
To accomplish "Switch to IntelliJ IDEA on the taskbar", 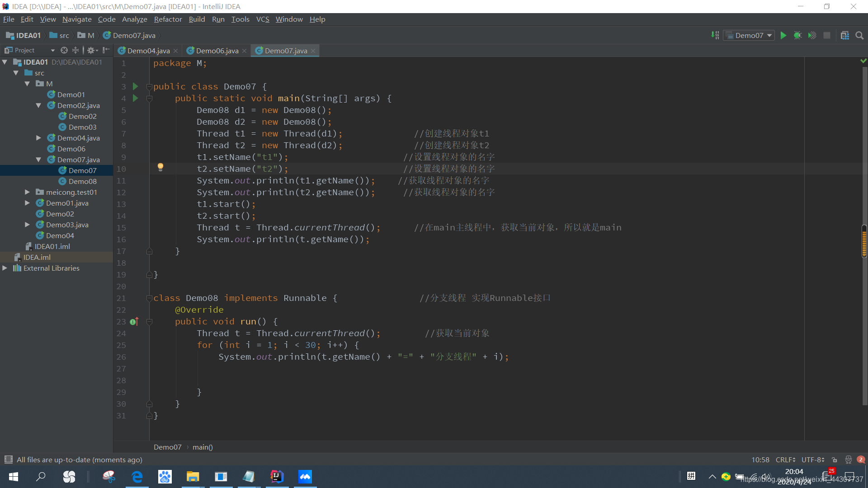I will pos(277,477).
